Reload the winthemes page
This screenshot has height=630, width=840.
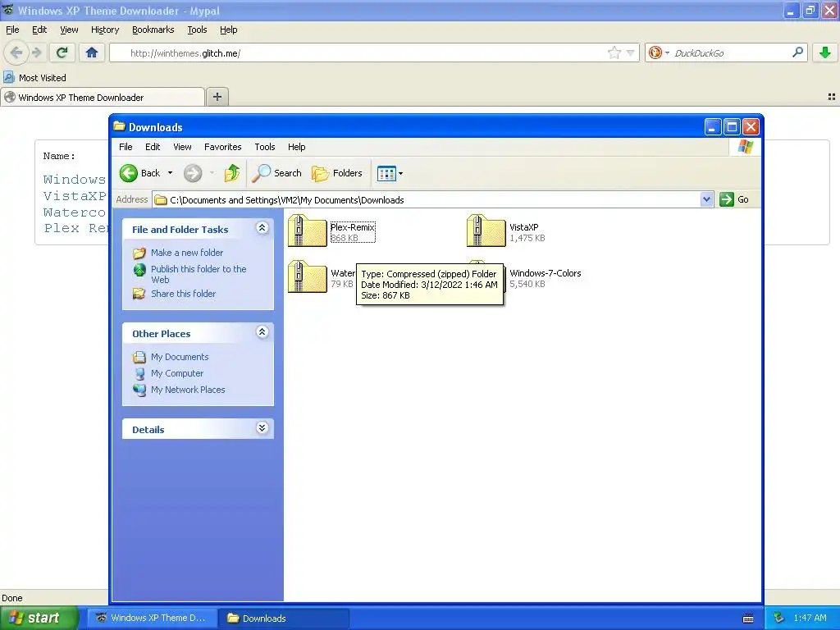pos(62,52)
